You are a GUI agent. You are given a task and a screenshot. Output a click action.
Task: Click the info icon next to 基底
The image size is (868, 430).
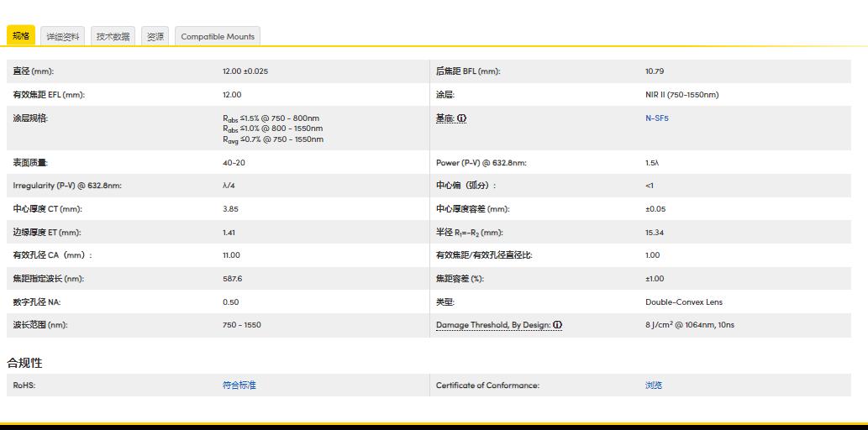coord(462,118)
